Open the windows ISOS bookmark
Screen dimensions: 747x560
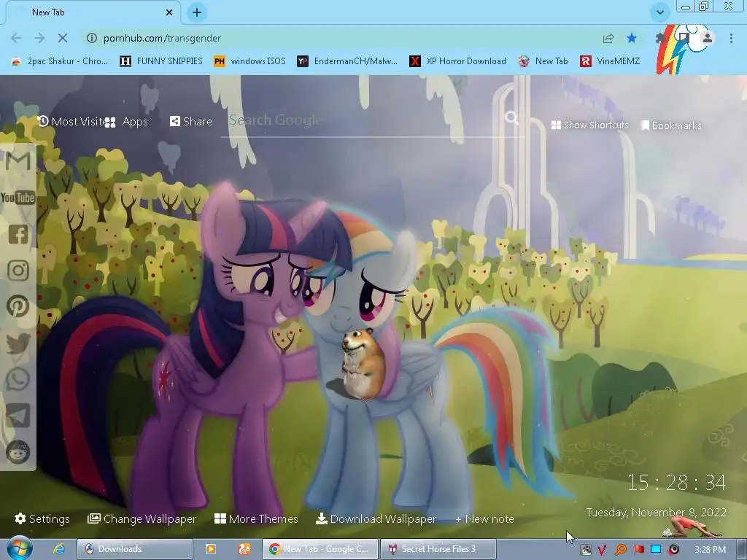click(250, 61)
